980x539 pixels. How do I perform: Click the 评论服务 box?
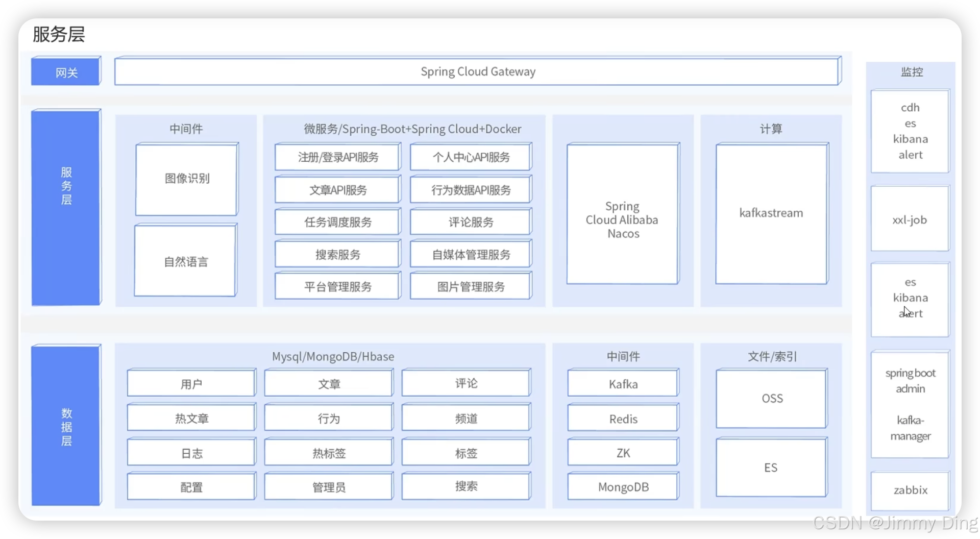click(471, 222)
